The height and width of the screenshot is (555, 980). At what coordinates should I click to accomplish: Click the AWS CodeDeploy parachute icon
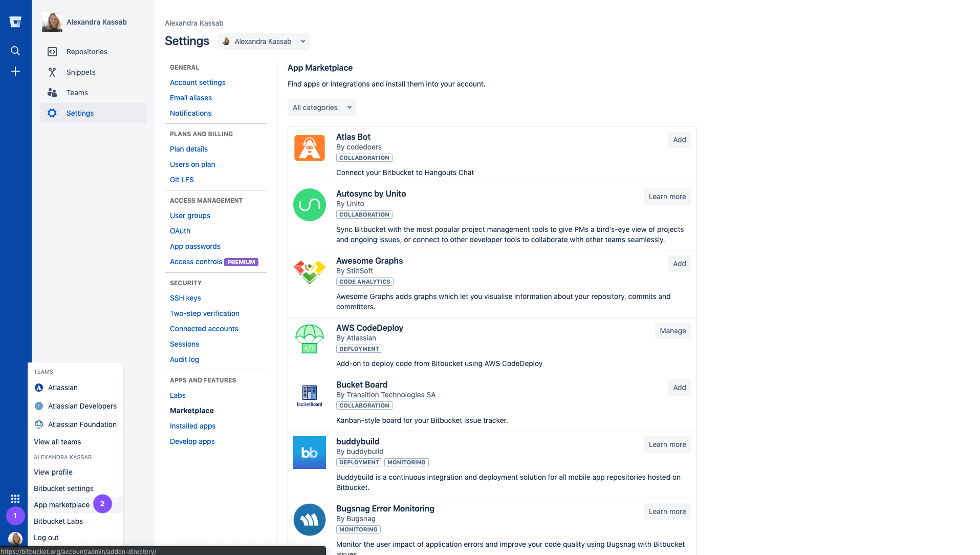point(310,339)
